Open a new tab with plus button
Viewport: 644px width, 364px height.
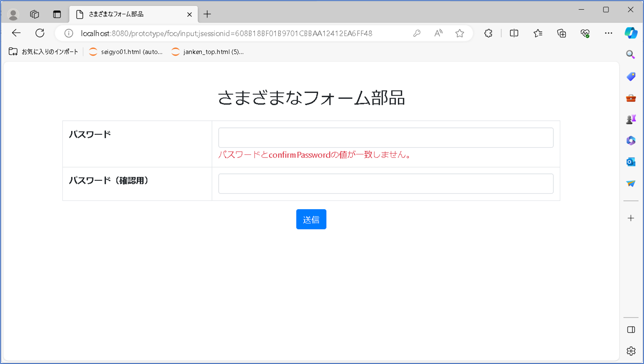click(x=207, y=14)
